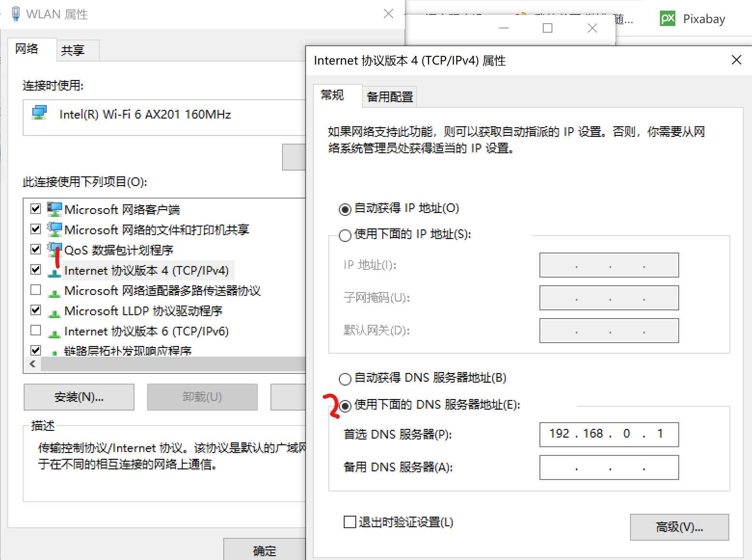
Task: Select Internet 协议版本 6 (TCP/IPv6) list row
Action: [147, 331]
